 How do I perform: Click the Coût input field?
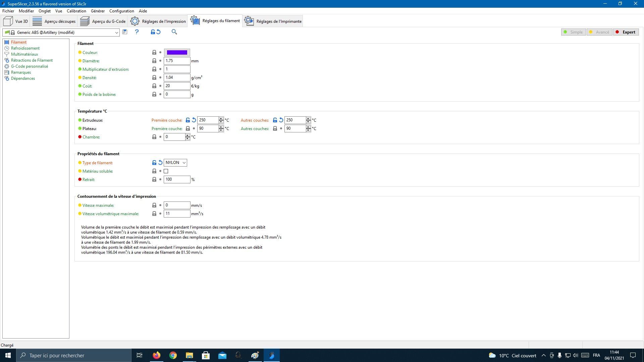coord(177,86)
